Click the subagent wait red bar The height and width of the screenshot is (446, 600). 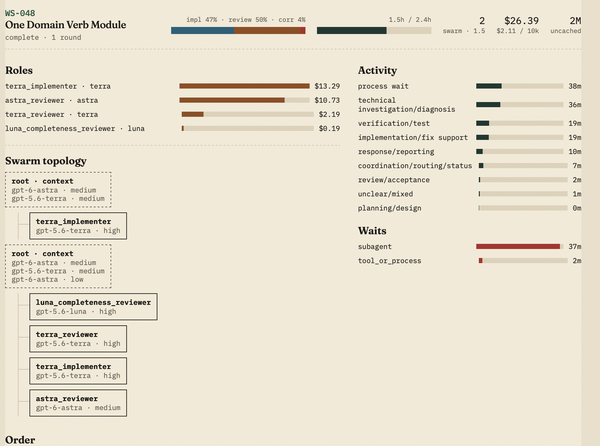click(518, 247)
